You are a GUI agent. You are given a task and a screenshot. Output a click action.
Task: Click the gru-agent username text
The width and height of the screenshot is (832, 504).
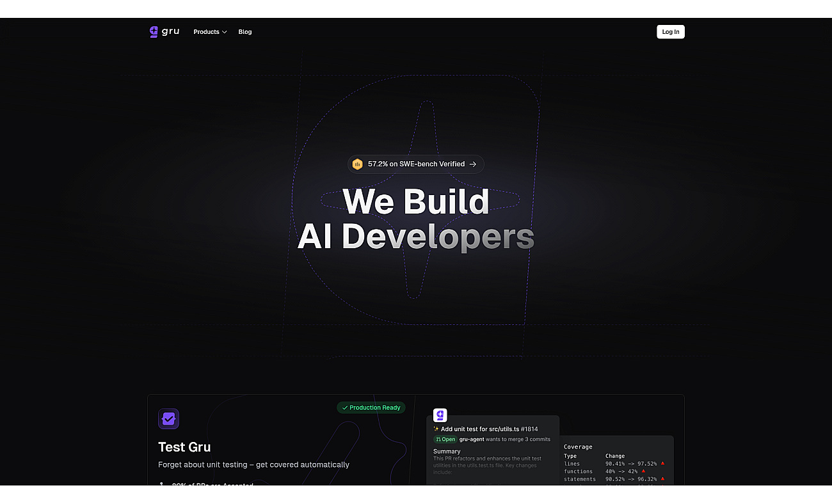(x=472, y=439)
